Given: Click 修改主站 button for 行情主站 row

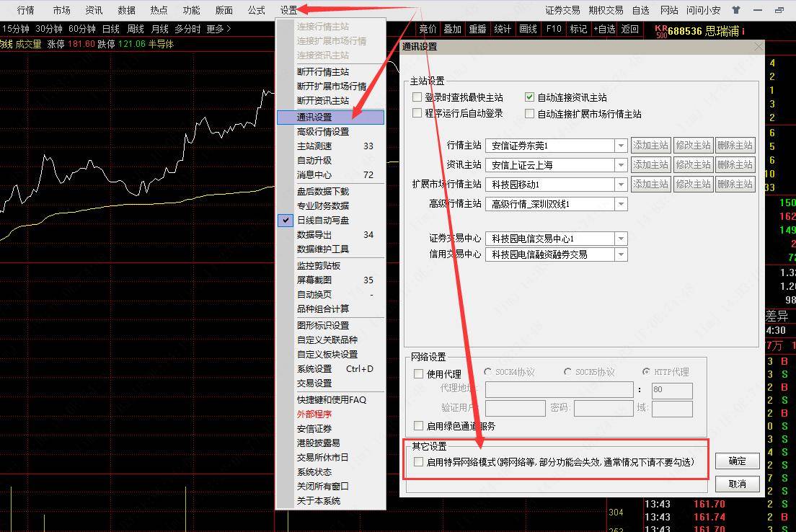Looking at the screenshot, I should point(693,145).
